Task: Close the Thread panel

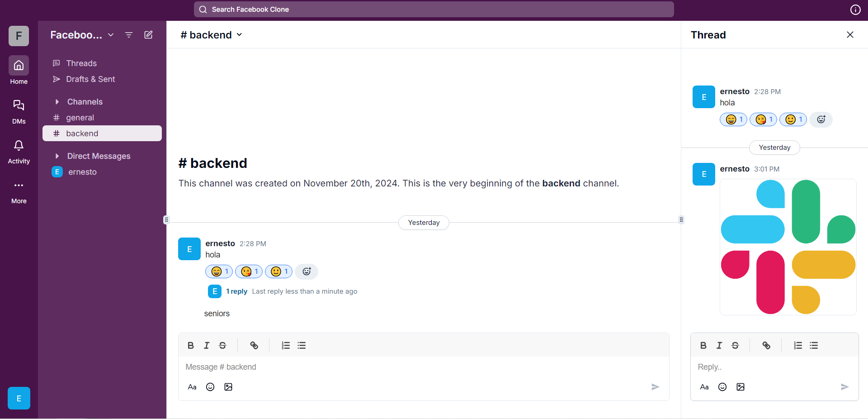Action: (850, 35)
